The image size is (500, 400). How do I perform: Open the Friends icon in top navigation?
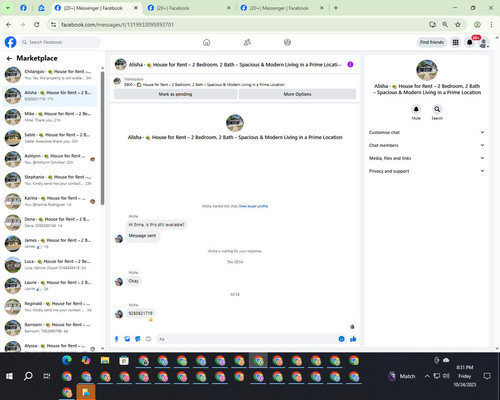pyautogui.click(x=247, y=42)
